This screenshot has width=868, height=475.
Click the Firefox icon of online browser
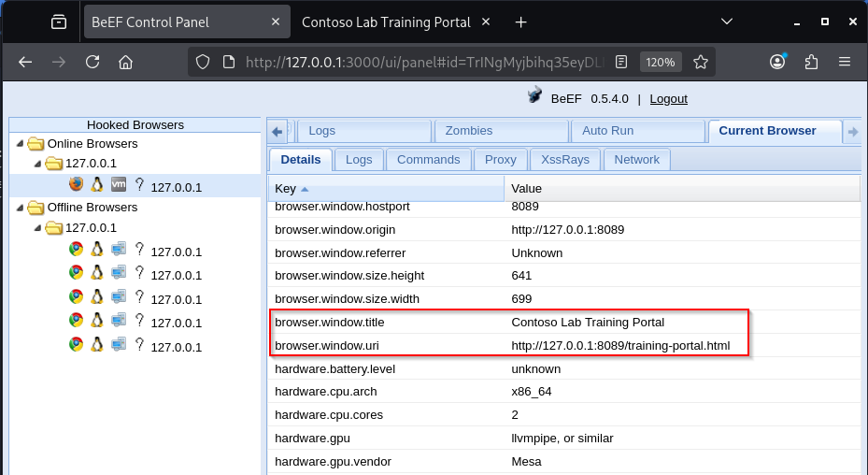[77, 184]
